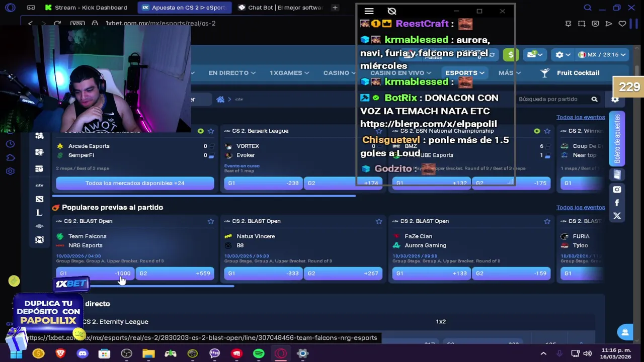Select the League of Legends L icon
Screen dimensions: 644x362
tap(39, 213)
